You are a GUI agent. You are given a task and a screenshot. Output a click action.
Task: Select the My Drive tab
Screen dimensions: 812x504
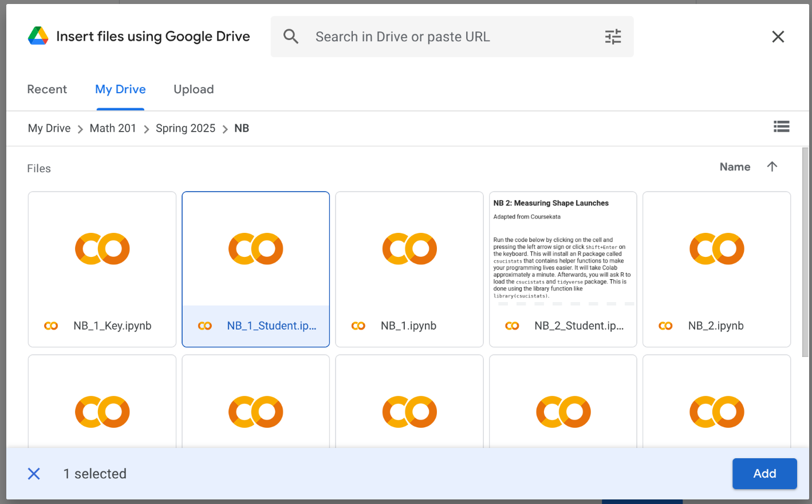pos(120,89)
